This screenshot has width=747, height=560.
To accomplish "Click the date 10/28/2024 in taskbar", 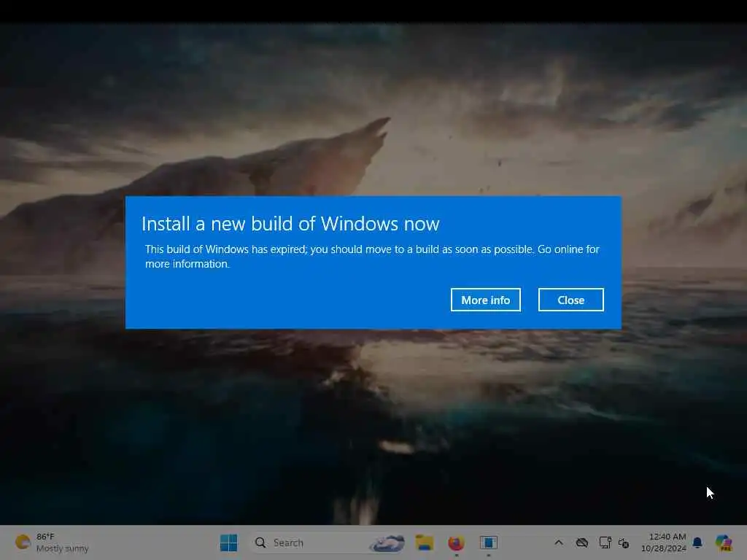I will pos(664,548).
